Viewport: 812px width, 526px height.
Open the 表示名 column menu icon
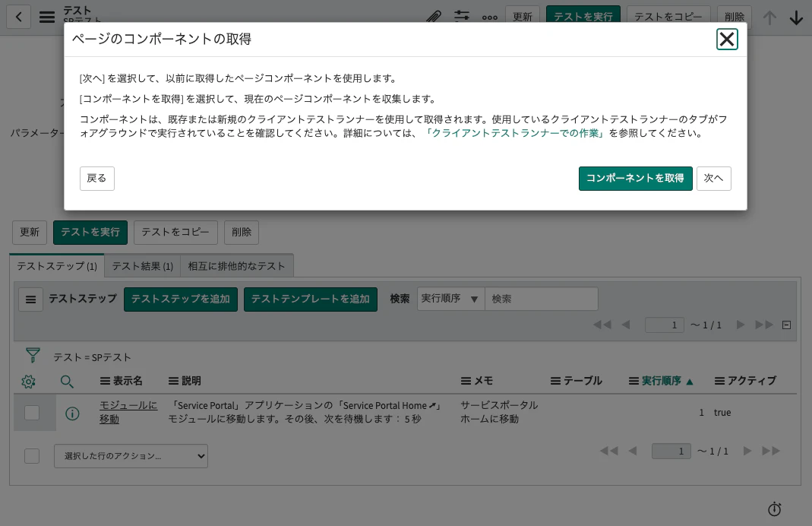coord(105,382)
